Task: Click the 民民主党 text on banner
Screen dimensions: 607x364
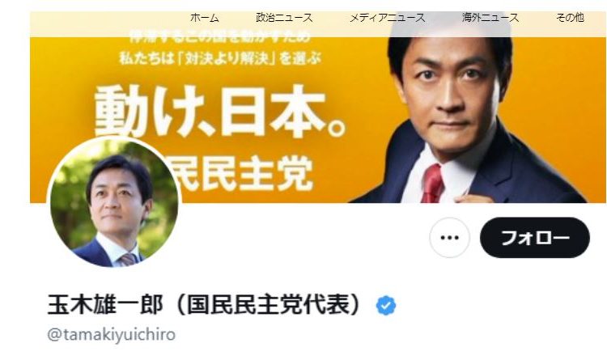Action: tap(241, 175)
